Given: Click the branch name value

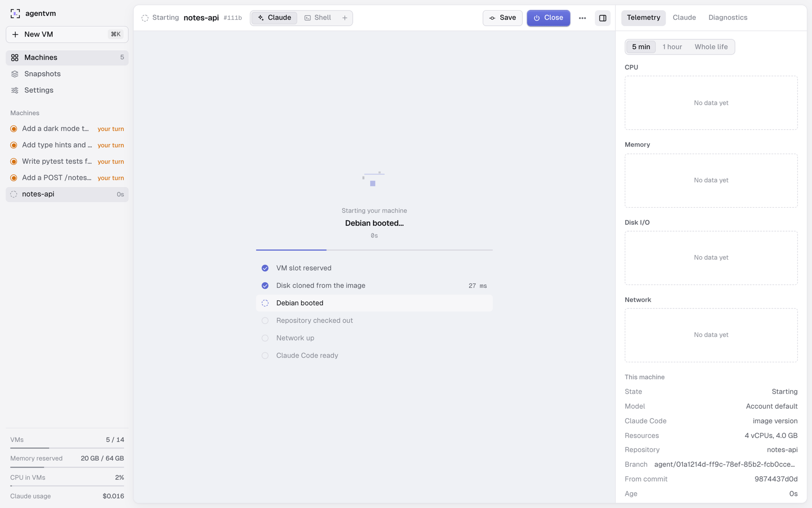Looking at the screenshot, I should point(724,465).
